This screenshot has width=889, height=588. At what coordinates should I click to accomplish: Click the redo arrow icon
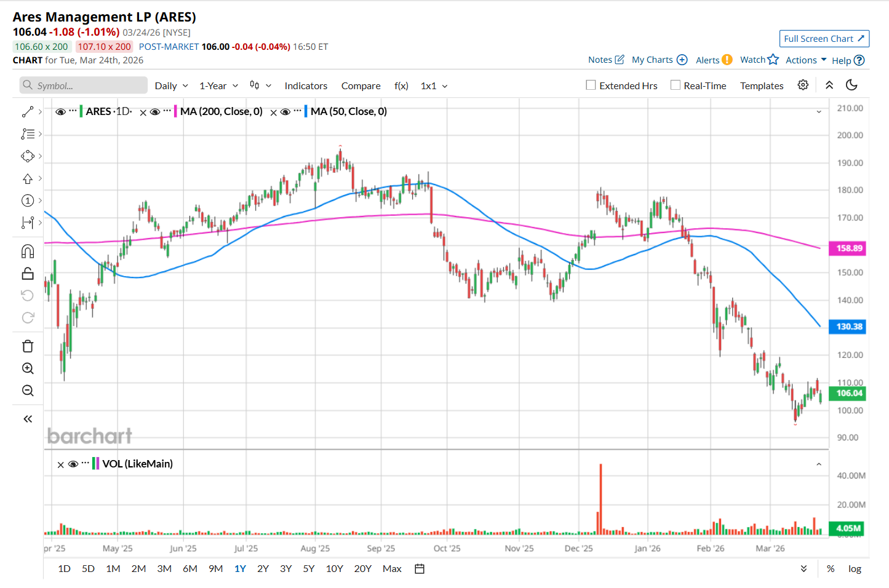click(x=28, y=318)
